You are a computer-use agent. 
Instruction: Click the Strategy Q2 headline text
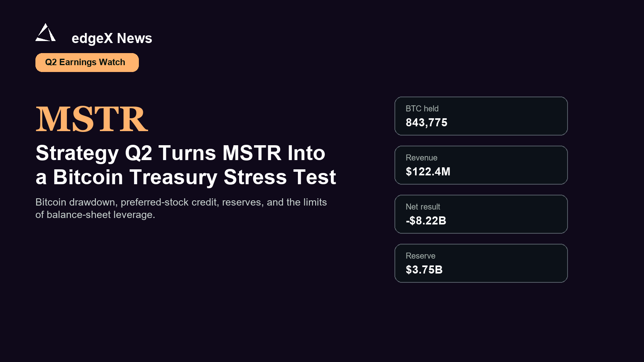186,165
